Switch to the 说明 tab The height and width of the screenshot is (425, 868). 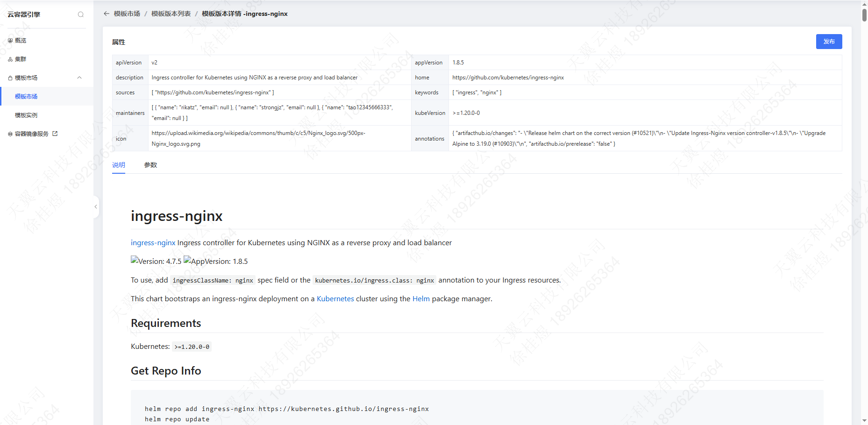[x=119, y=165]
